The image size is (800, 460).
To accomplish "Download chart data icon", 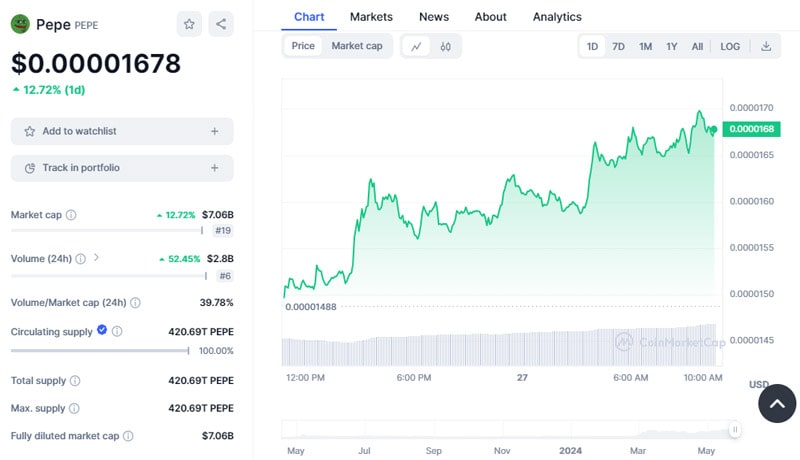I will [766, 46].
